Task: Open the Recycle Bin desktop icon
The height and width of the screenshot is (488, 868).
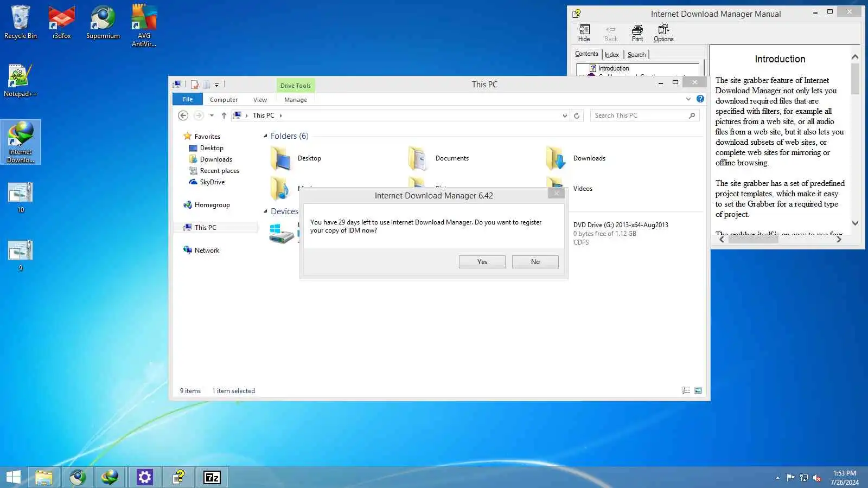Action: 21,22
